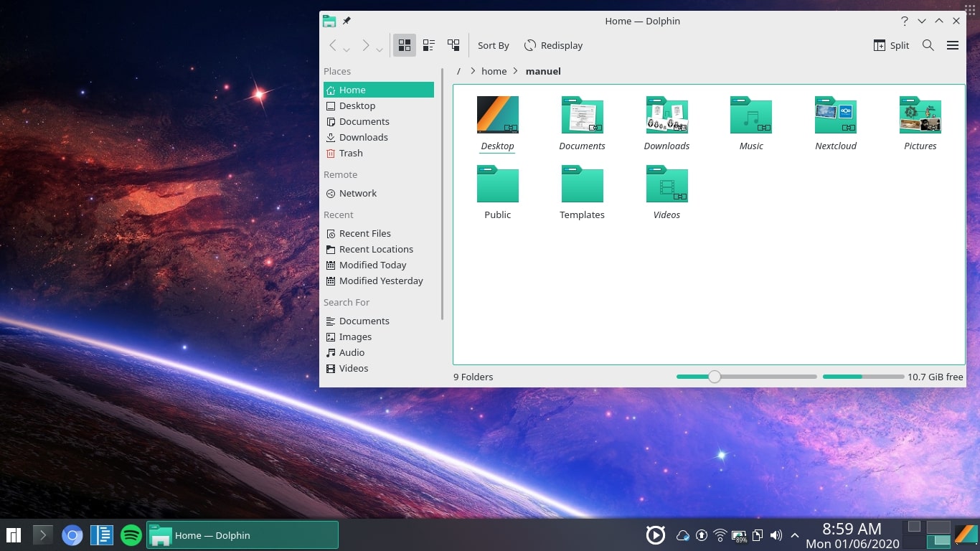
Task: Select Home in the Places panel
Action: click(379, 90)
